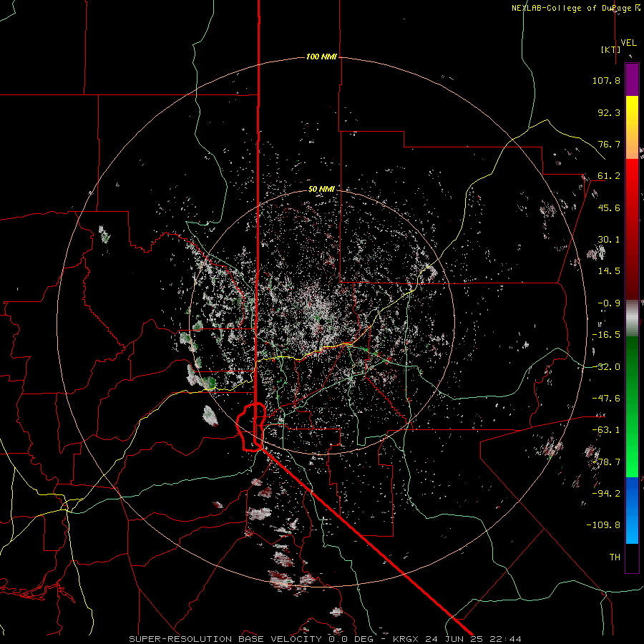Click the -32.0 scale value

coord(606,367)
